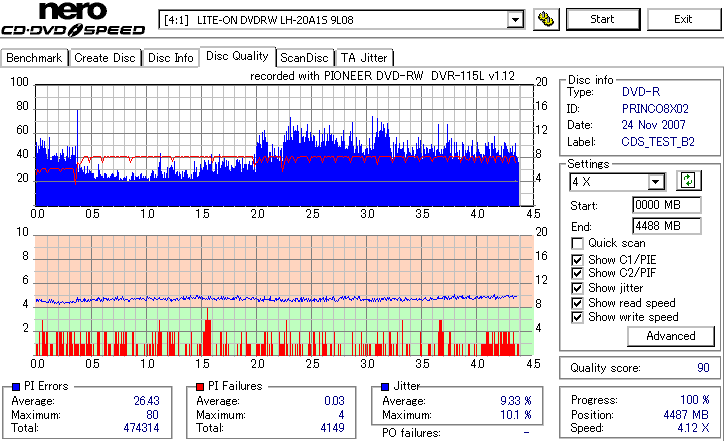Open the 4 X speed dropdown
The image size is (724, 441).
click(656, 182)
